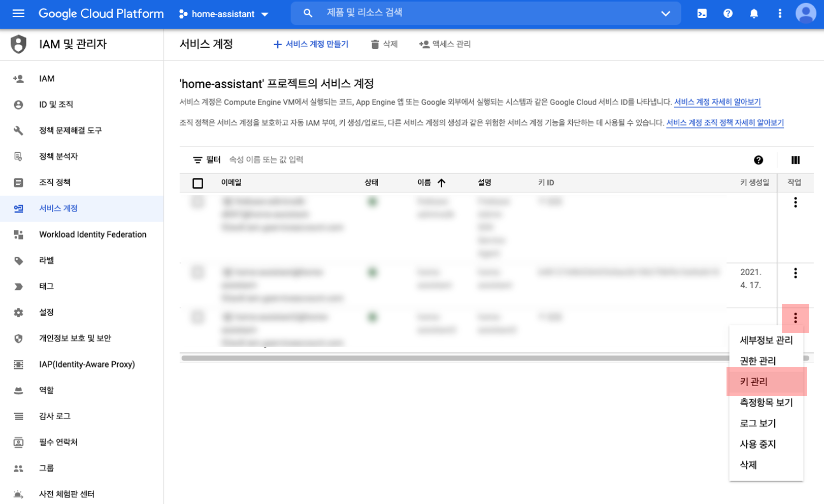Click 액세스 관리 button
824x504 pixels.
[x=445, y=44]
